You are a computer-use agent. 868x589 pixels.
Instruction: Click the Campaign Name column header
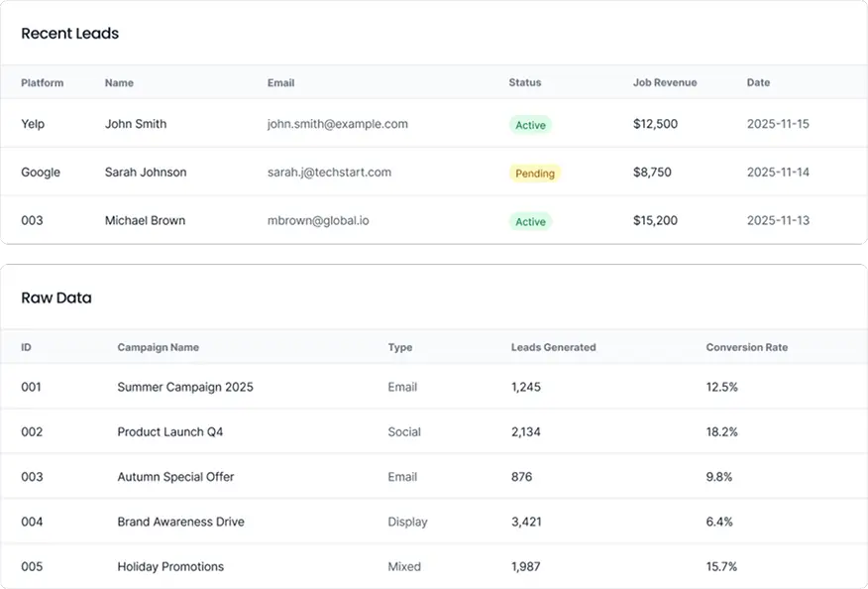159,347
